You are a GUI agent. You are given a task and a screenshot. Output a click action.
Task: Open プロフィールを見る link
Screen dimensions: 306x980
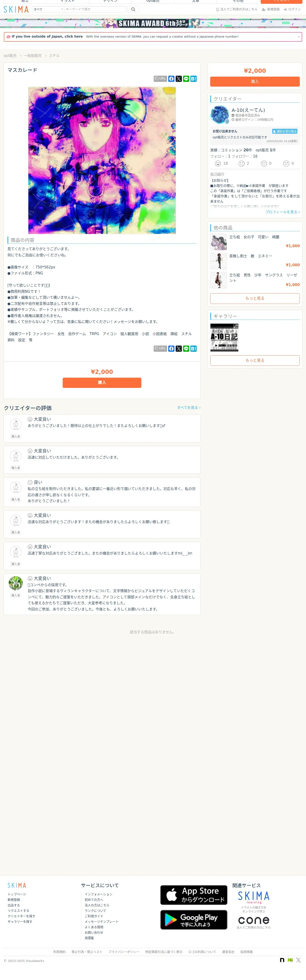tap(282, 212)
